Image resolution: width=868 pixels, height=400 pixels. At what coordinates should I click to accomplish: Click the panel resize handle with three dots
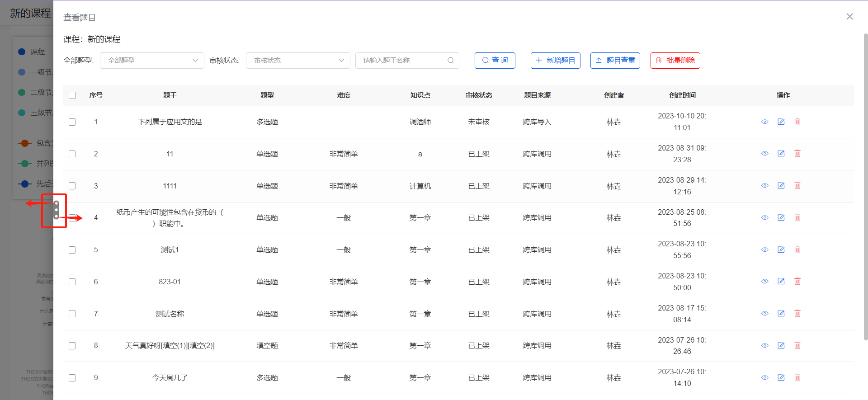point(57,210)
